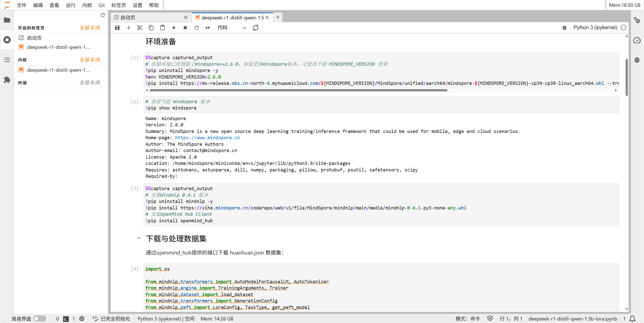Click the fast-forward restart and run all icon
Viewport: 644px width, 323px height.
[208, 28]
